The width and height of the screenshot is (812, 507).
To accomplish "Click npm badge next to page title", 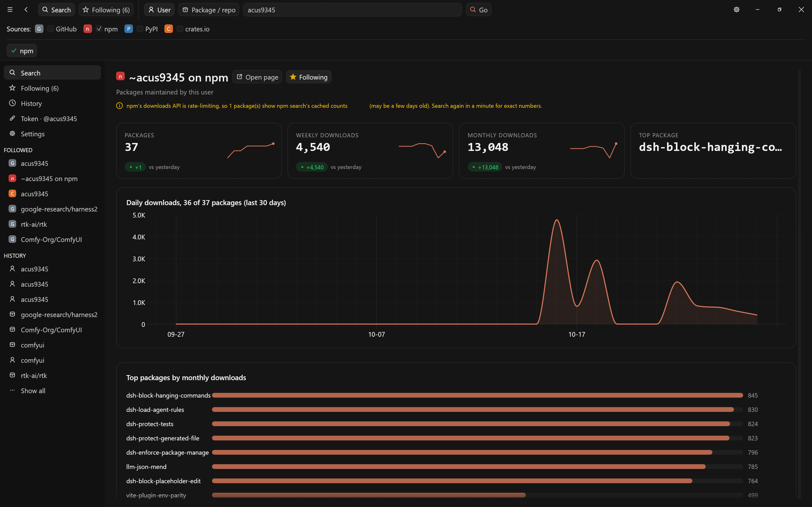I will [x=121, y=76].
